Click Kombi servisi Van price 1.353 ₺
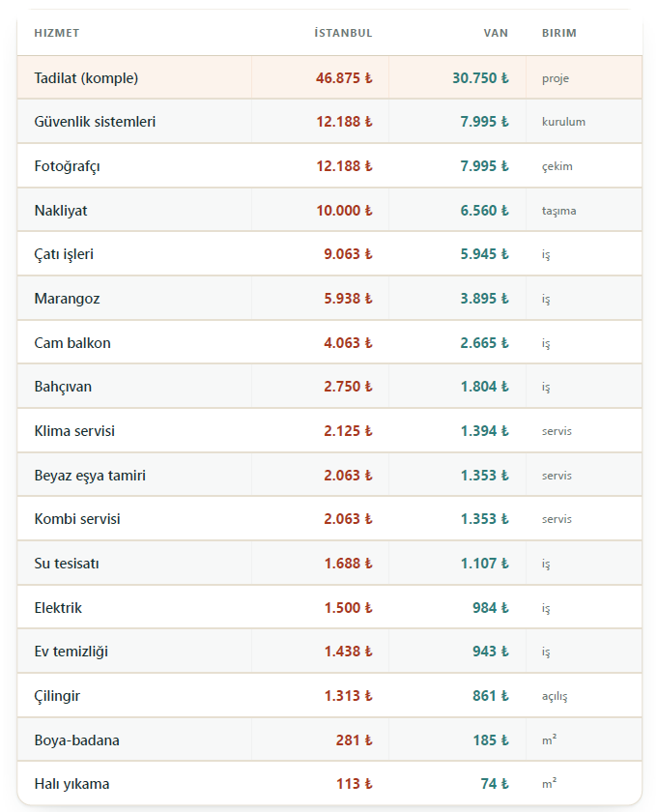Image resolution: width=657 pixels, height=812 pixels. tap(485, 519)
